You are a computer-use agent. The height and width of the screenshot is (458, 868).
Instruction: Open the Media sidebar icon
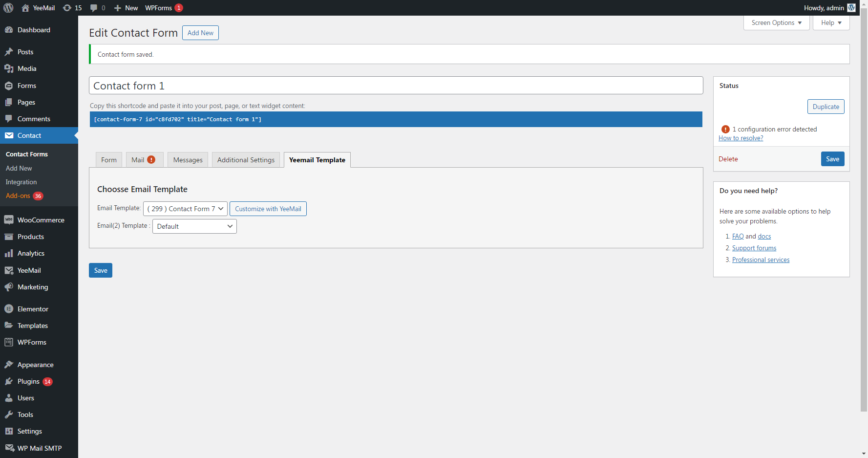click(x=9, y=68)
